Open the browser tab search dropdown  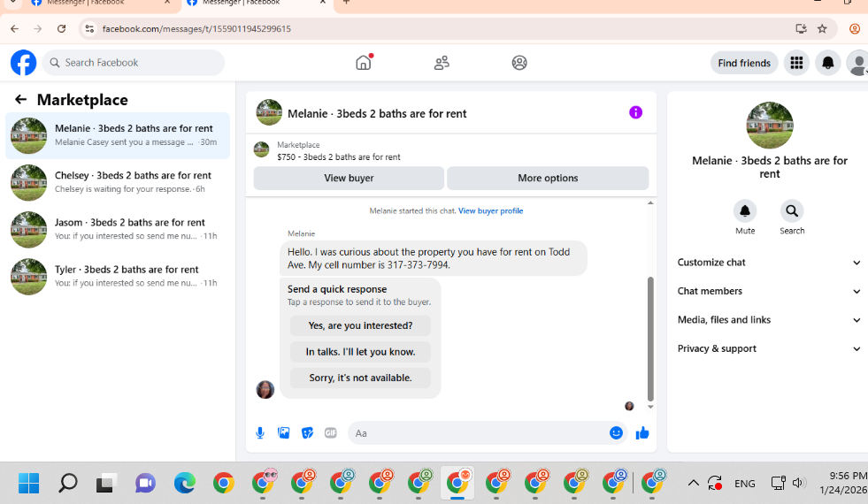click(x=12, y=3)
